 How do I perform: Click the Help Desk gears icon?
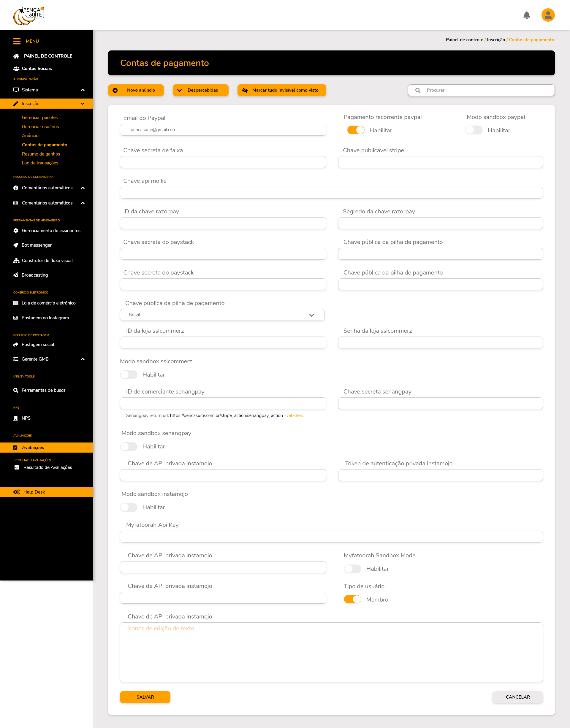click(x=16, y=492)
